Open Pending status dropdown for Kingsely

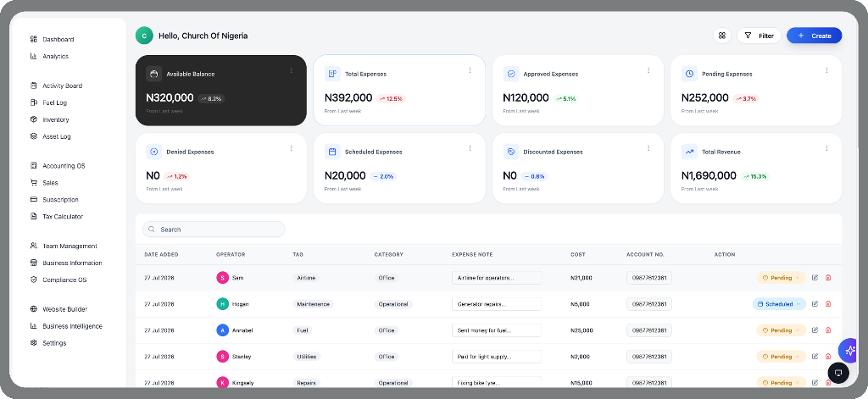click(x=781, y=382)
